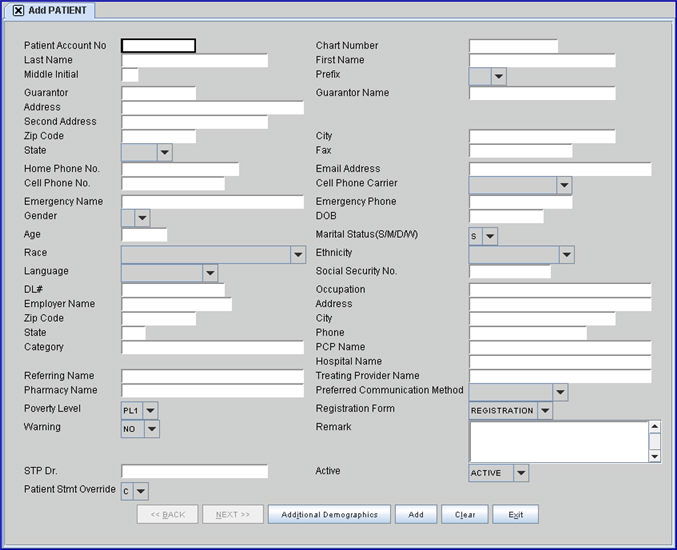Click the disabled BACK button
This screenshot has height=550, width=677.
tap(168, 515)
